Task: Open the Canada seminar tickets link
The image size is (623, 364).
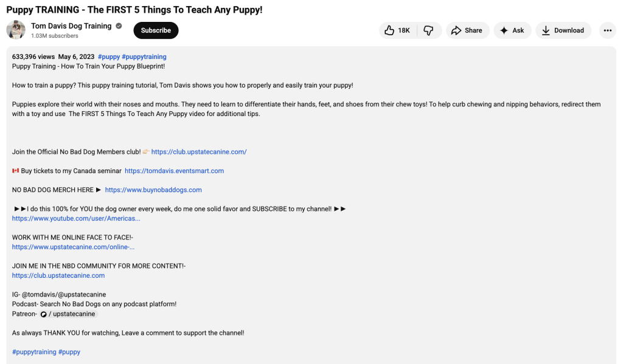Action: 174,171
